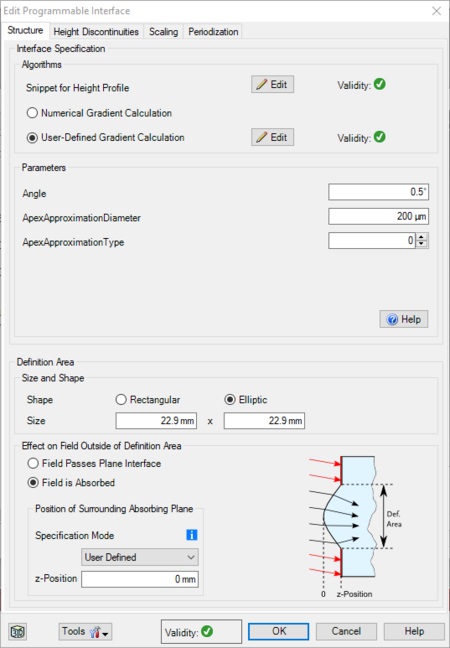The image size is (450, 648).
Task: Open the Tools dropdown menu
Action: [x=85, y=631]
